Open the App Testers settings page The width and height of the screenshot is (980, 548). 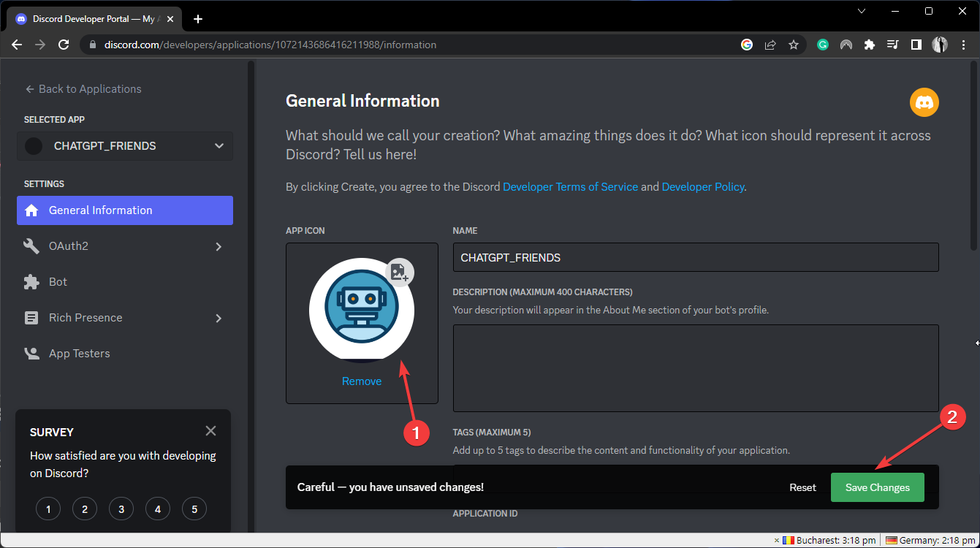[x=125, y=354]
